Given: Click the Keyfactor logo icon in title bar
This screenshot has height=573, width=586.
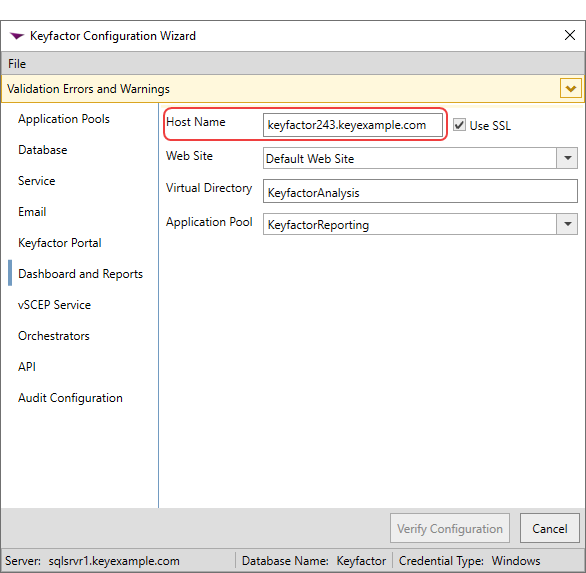Looking at the screenshot, I should point(17,36).
